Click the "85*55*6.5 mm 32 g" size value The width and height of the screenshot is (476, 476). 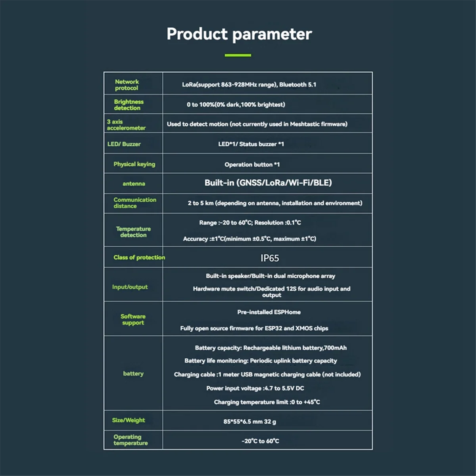point(250,422)
